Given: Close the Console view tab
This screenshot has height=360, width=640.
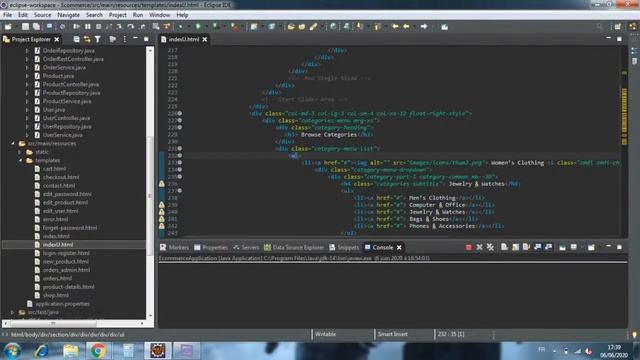Looking at the screenshot, I should coord(399,247).
